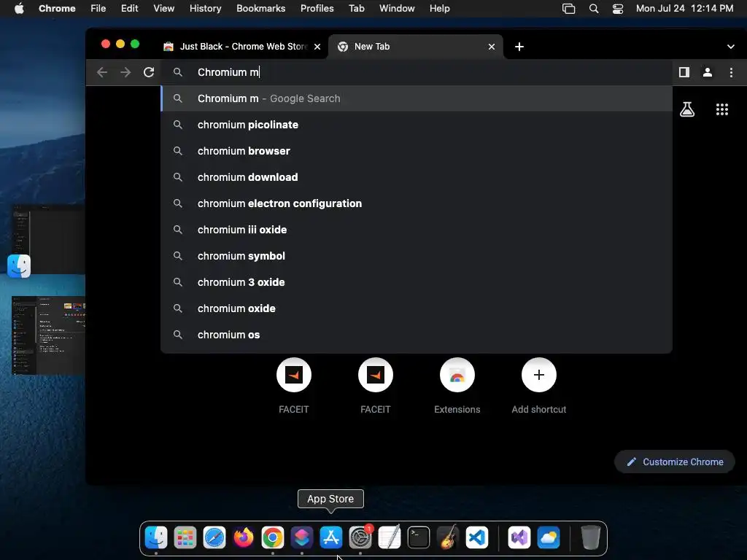The image size is (747, 560).
Task: Click Google Chrome in the Dock
Action: tap(273, 537)
